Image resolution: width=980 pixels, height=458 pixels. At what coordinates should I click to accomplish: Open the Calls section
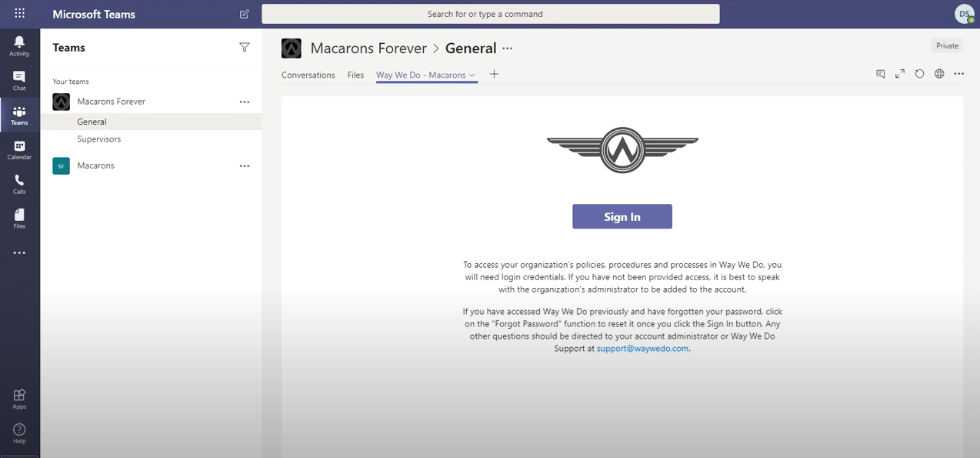point(19,184)
